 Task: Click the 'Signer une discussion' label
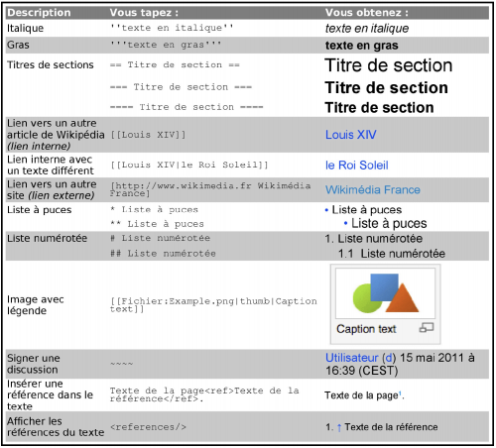34,364
